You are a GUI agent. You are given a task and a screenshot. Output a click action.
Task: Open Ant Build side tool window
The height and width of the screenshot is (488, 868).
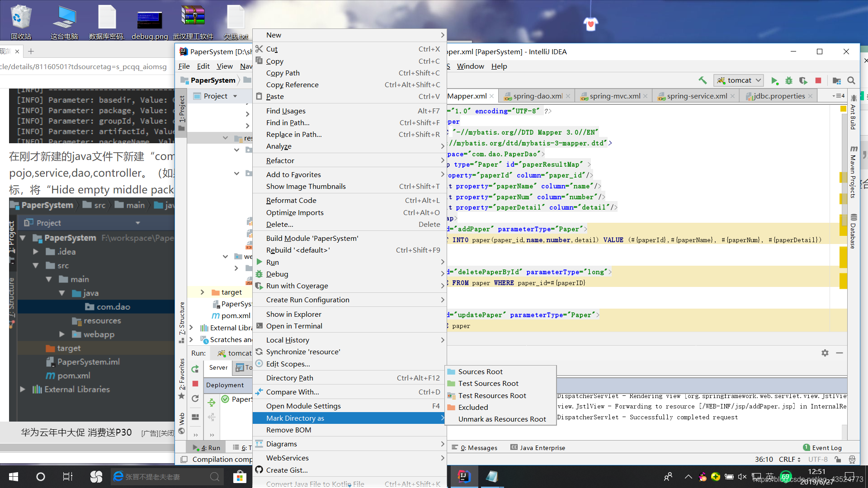[853, 113]
